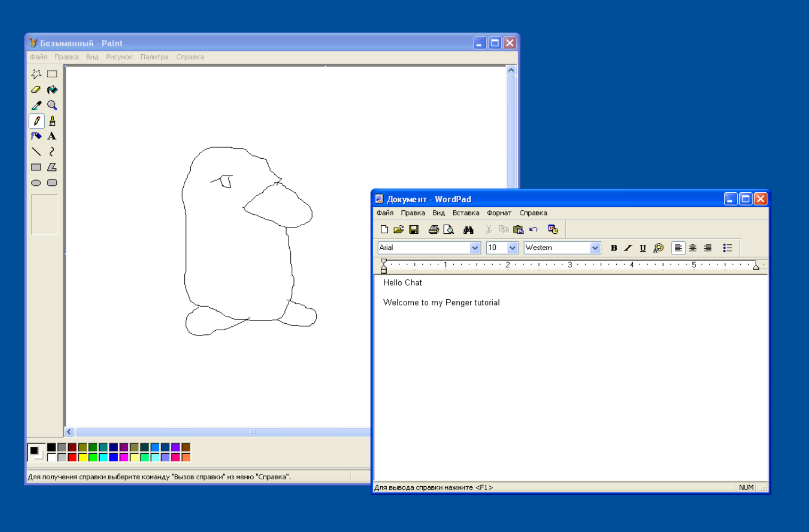809x532 pixels.
Task: Select the Ellipse shape tool
Action: click(x=36, y=183)
